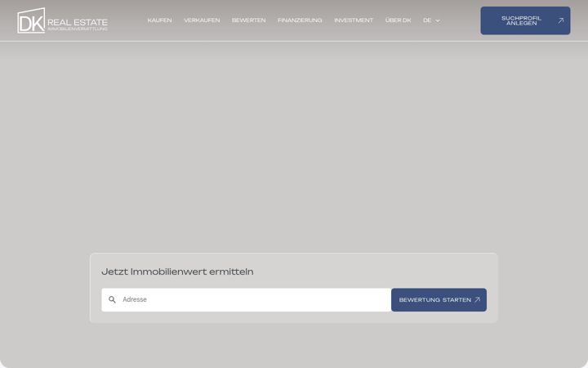
Task: Click the DK Real Estate logo
Action: [62, 20]
